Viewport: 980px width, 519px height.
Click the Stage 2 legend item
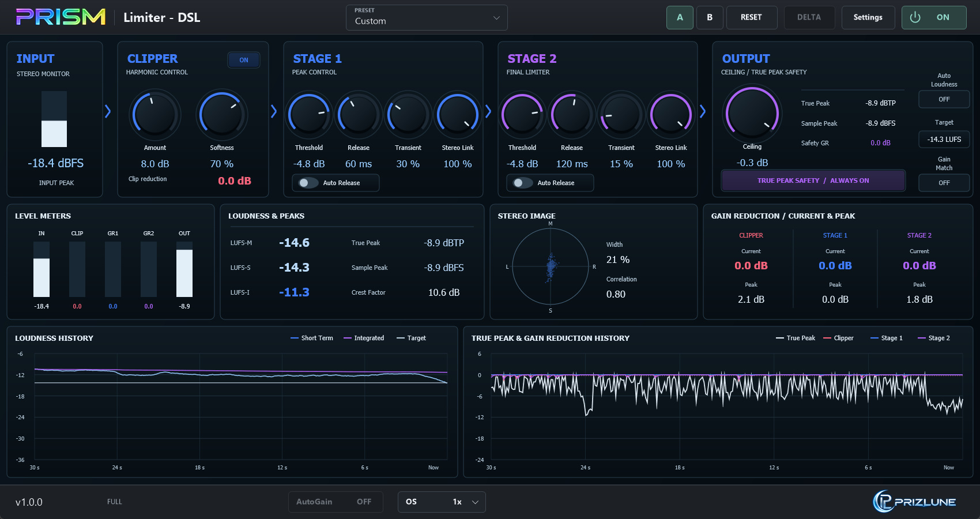[934, 338]
